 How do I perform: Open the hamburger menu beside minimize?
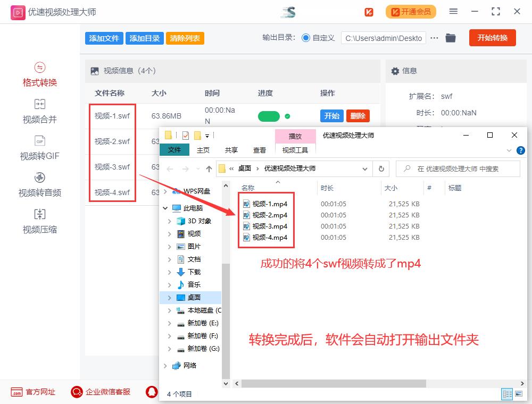coord(454,11)
